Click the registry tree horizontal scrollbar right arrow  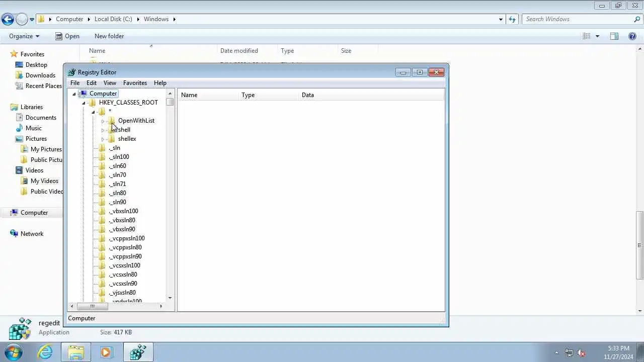(x=161, y=306)
